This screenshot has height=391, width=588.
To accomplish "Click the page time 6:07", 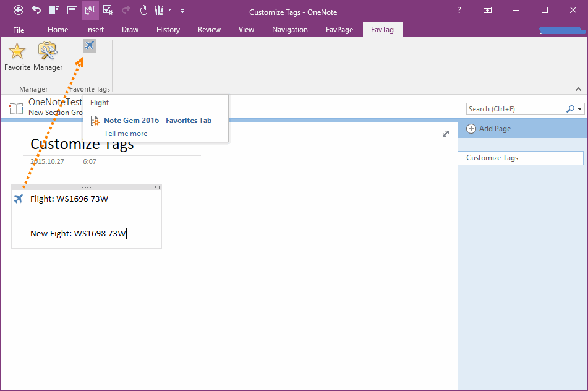I will (x=90, y=161).
